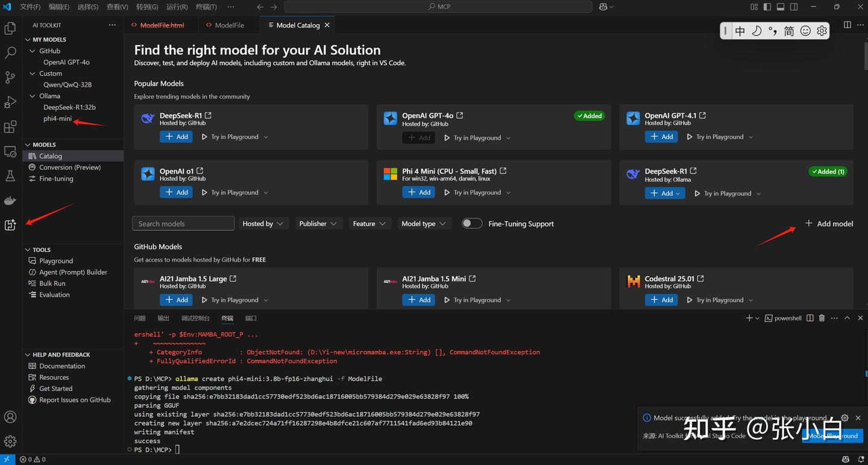Kill terminal with the trash icon
This screenshot has width=868, height=465.
(x=822, y=318)
